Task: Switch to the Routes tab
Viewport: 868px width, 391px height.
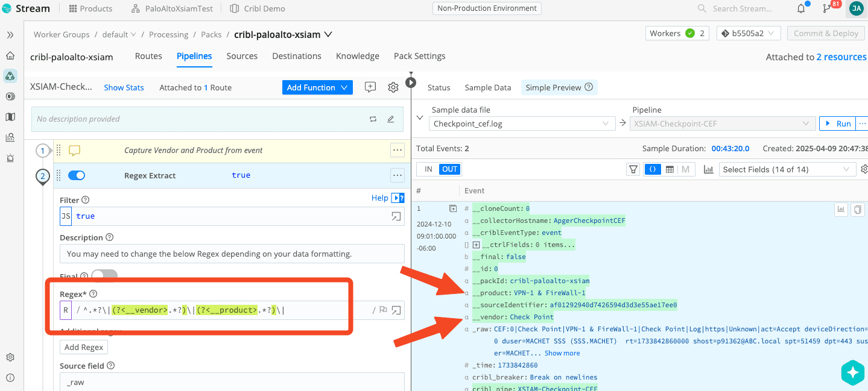Action: coord(148,56)
